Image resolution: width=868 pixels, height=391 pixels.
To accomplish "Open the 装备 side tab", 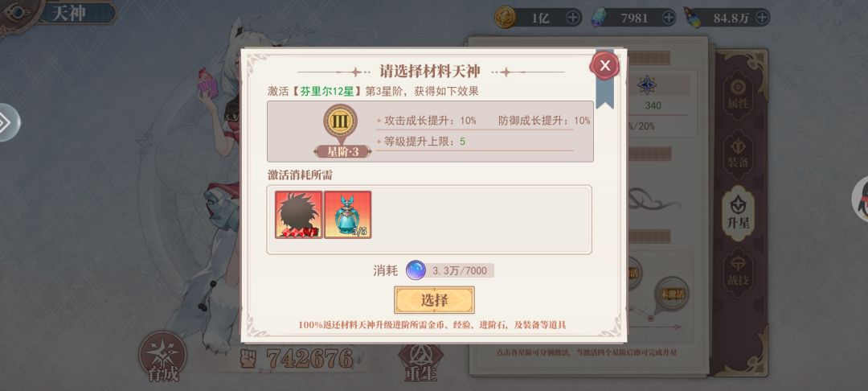I will point(738,154).
